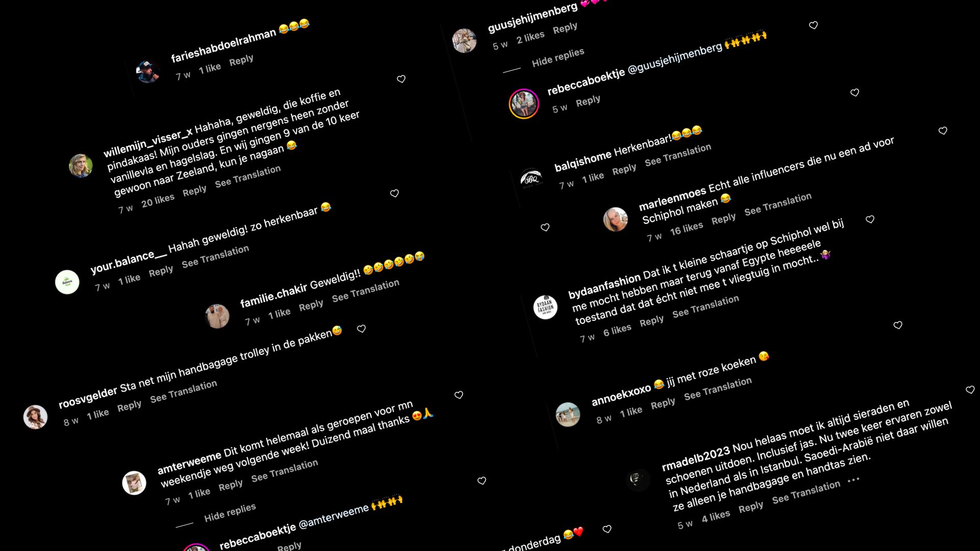980x551 pixels.
Task: Open rebeccaboektje's story ring avatar
Action: click(x=524, y=104)
